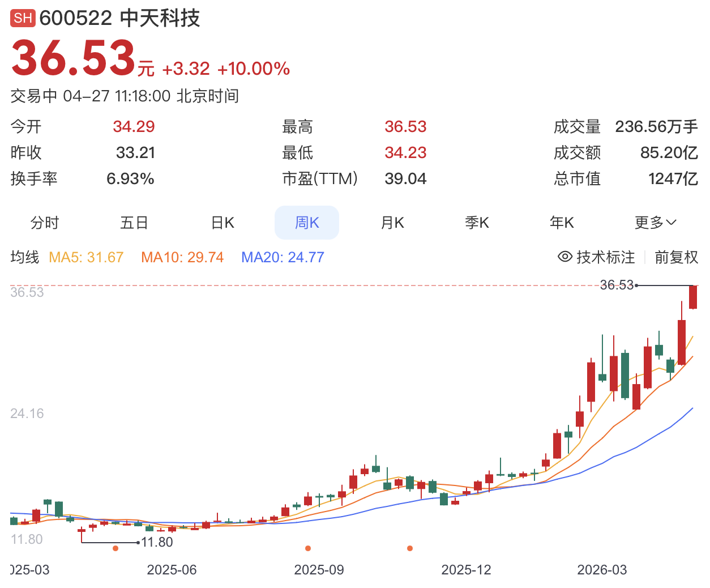710x588 pixels.
Task: Switch to the 分时 chart tab
Action: click(45, 223)
